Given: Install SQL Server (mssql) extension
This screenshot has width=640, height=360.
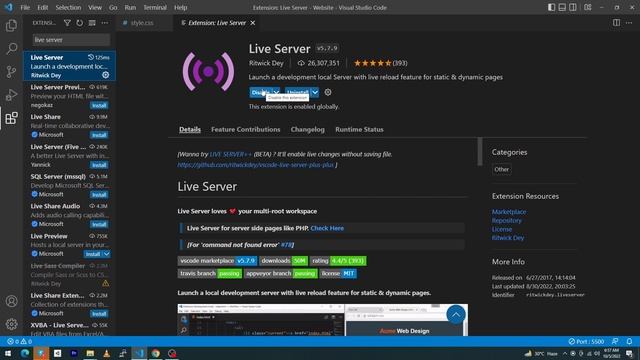Looking at the screenshot, I should click(x=99, y=195).
